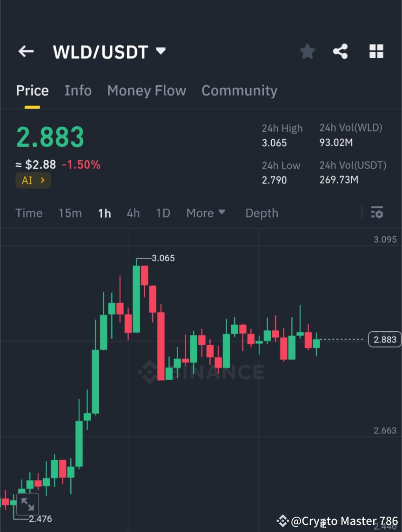Switch to the Money Flow tab

coord(147,90)
